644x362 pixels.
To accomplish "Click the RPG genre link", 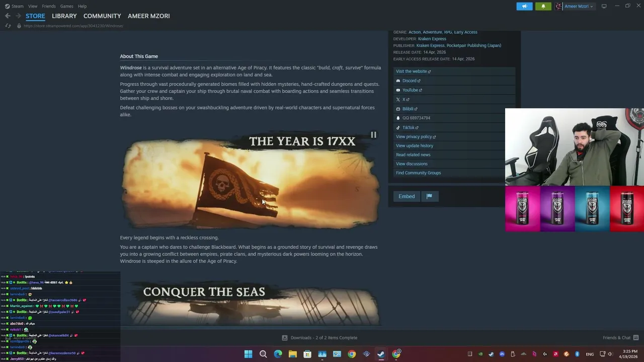I will (448, 32).
